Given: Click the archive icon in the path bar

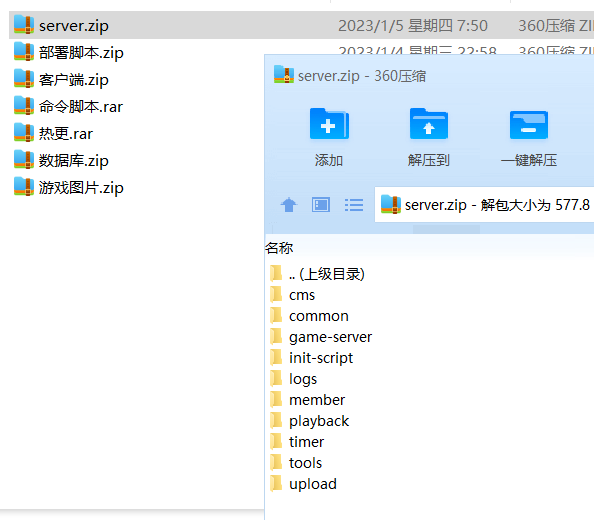Looking at the screenshot, I should pos(391,205).
